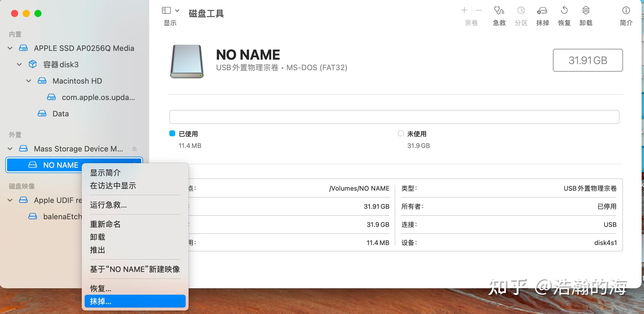The height and width of the screenshot is (314, 644).
Task: Click the 31.91 GB capacity badge
Action: point(588,60)
